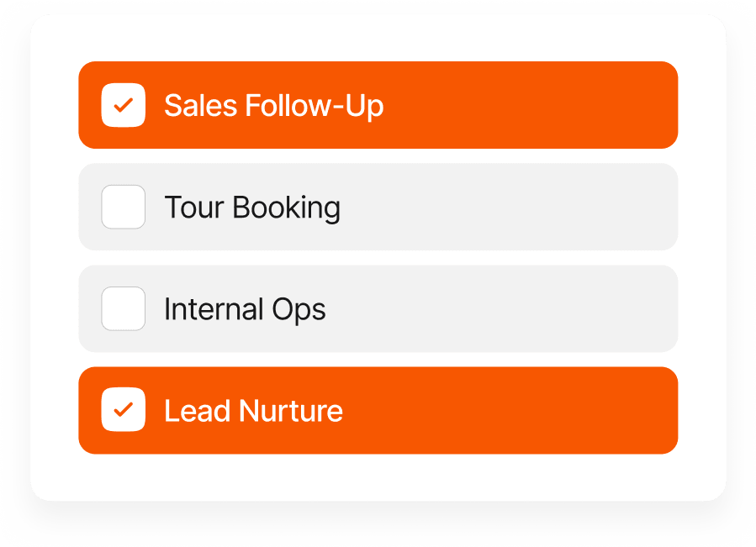
Task: Click the "Sales Follow-Up" label text
Action: [273, 106]
